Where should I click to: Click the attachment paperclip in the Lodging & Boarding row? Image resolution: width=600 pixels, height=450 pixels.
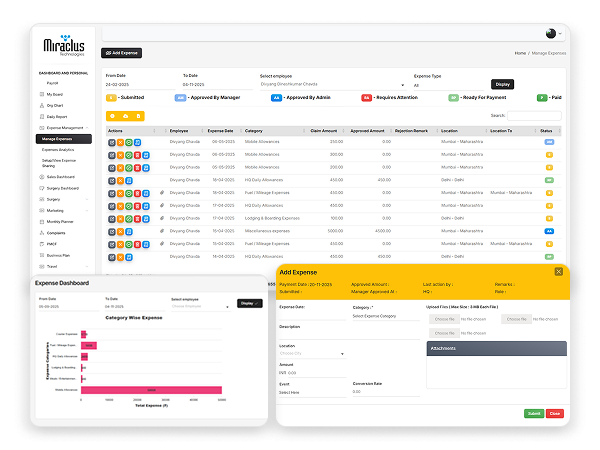(x=162, y=218)
